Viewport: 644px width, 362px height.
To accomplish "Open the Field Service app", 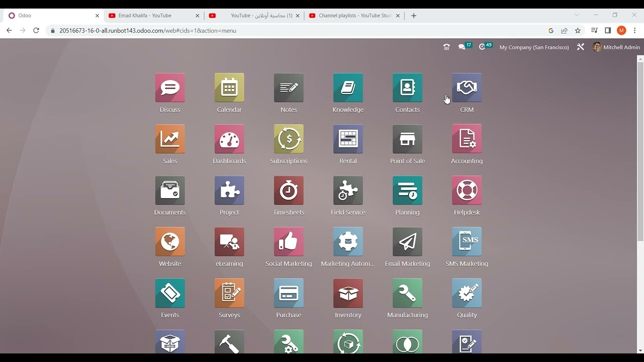I will [348, 191].
